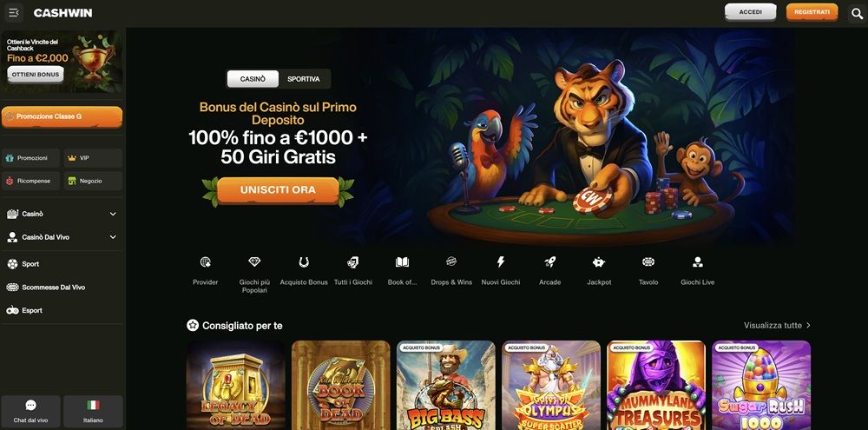Switch to the Sportiva toggle option
868x430 pixels.
(303, 79)
